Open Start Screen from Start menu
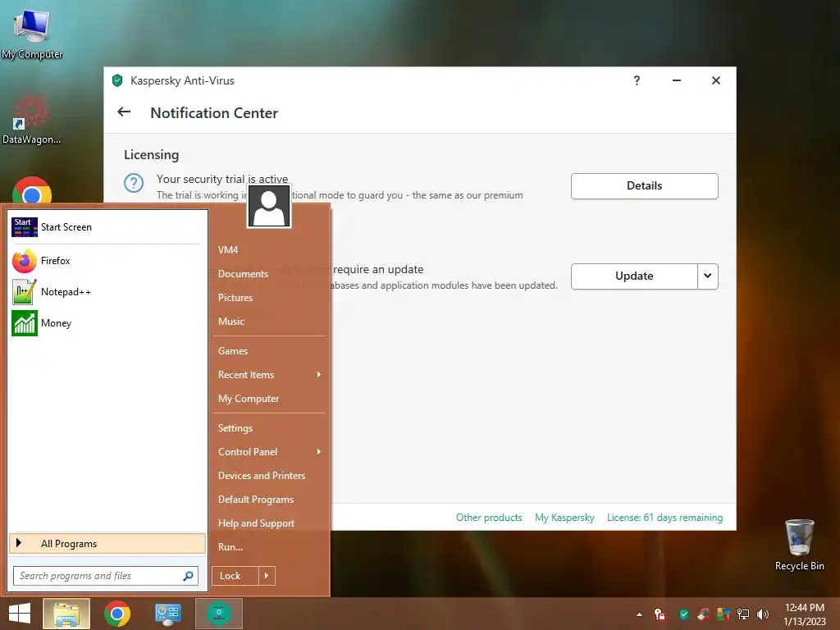 pyautogui.click(x=106, y=227)
